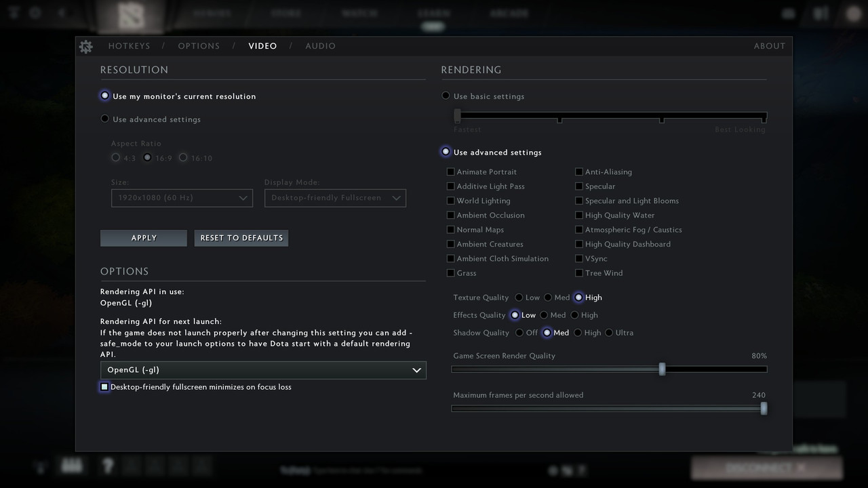Viewport: 868px width, 488px height.
Task: Choose the 16:9 aspect ratio
Action: tap(158, 158)
